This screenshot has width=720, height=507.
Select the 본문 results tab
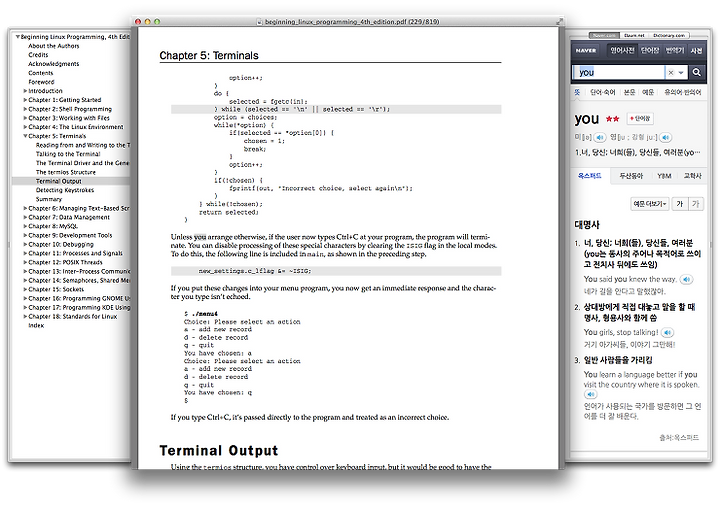(x=630, y=92)
